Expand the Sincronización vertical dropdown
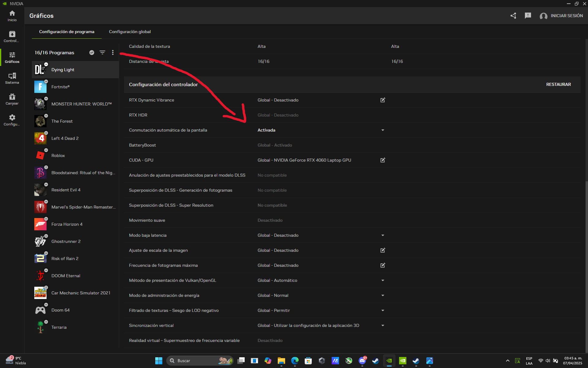The width and height of the screenshot is (588, 368). [x=383, y=325]
